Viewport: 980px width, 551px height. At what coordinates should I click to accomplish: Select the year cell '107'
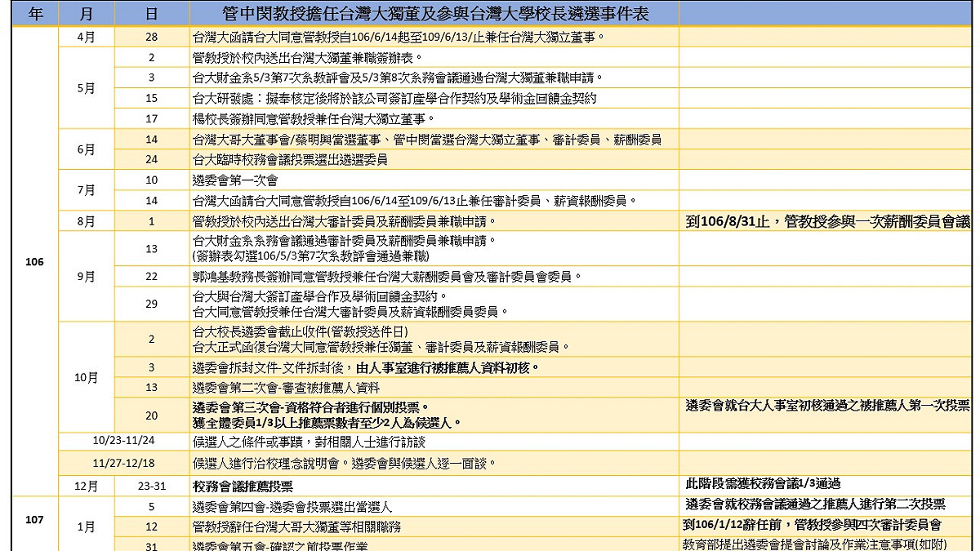click(36, 519)
